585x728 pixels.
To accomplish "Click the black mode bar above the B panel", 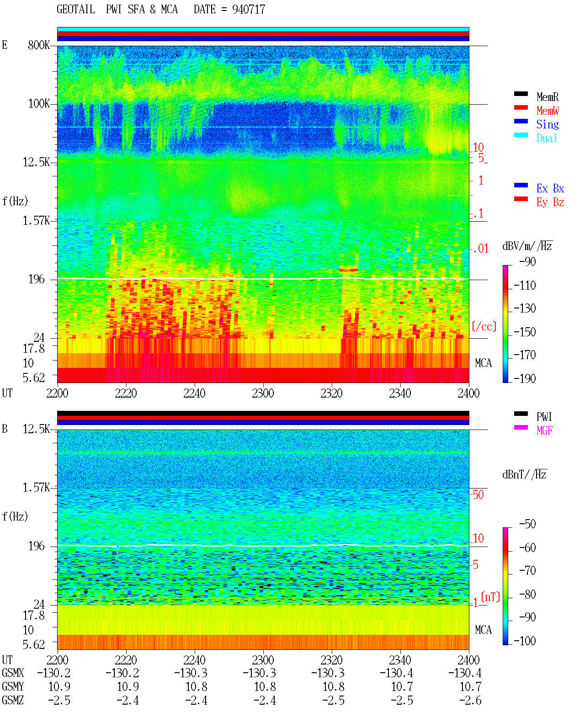I will [x=263, y=413].
